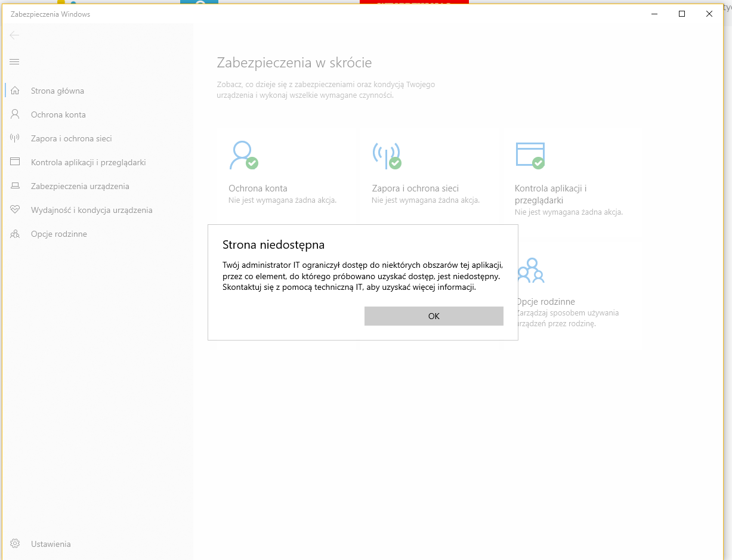The height and width of the screenshot is (560, 732).
Task: Click Nie jest wymagana text under Zapora
Action: pos(425,200)
